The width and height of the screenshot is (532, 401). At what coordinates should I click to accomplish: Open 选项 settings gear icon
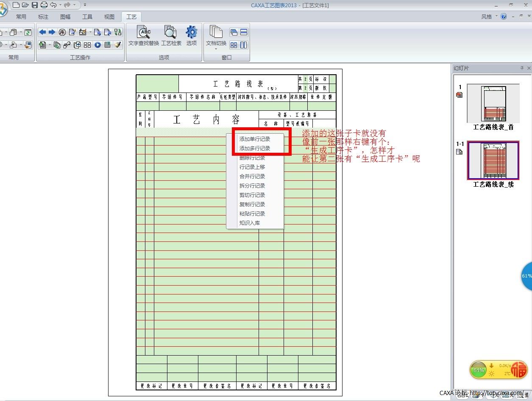[192, 36]
